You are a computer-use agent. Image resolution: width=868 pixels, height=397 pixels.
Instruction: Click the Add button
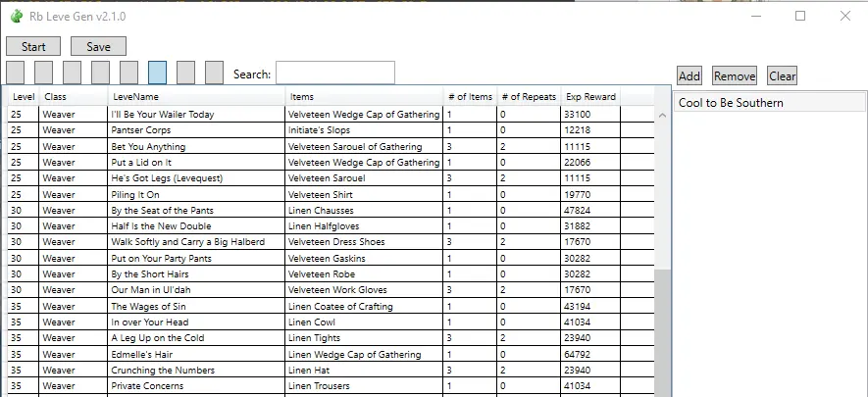pos(689,75)
